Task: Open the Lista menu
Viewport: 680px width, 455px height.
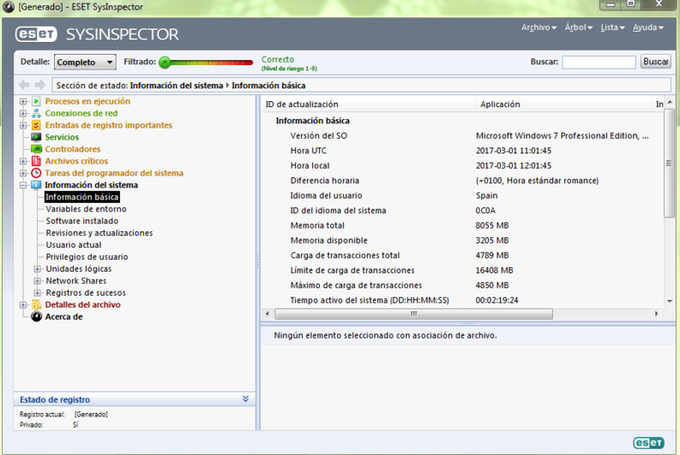Action: pos(612,27)
